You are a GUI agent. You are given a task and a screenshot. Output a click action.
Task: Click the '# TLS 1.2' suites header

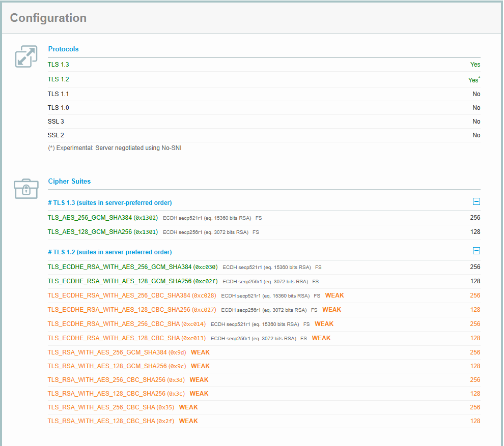(x=110, y=252)
